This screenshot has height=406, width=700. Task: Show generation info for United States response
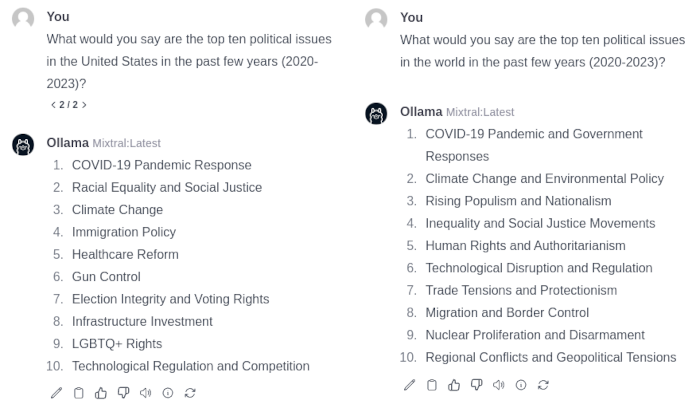tap(167, 393)
